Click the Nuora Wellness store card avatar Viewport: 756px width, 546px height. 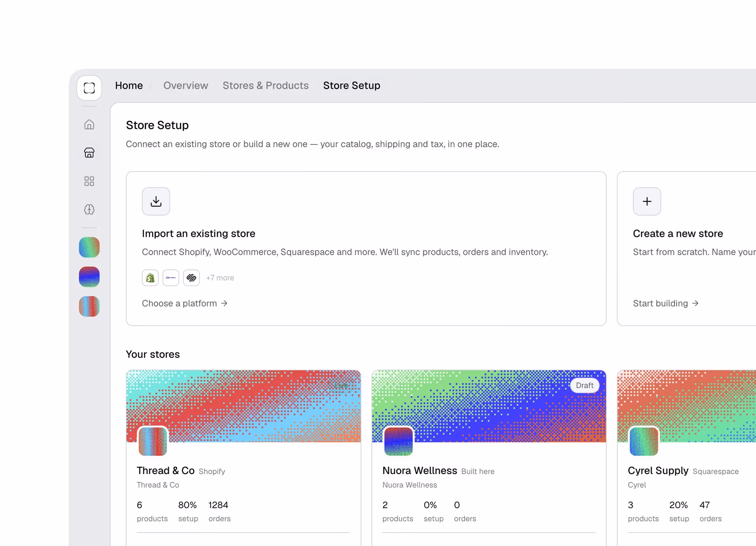pos(398,441)
